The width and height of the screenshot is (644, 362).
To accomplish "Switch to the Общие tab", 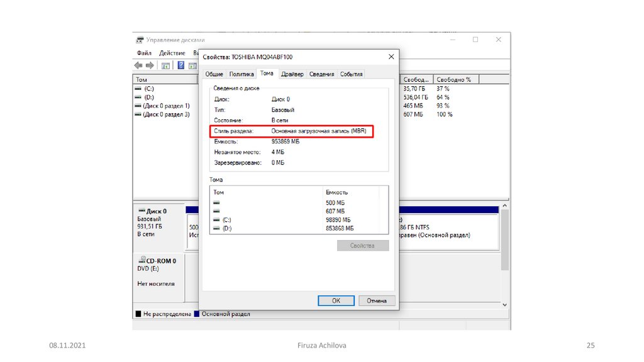I will (x=214, y=74).
